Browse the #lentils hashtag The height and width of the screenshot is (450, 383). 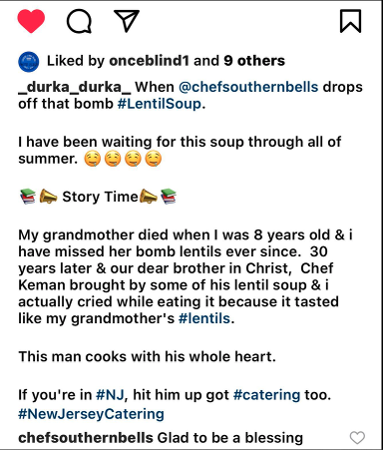(x=204, y=318)
